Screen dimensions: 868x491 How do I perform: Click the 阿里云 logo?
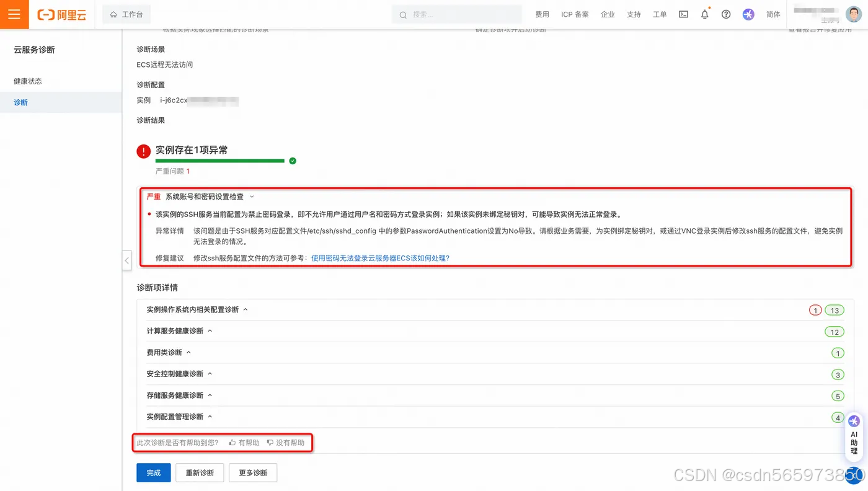(61, 14)
